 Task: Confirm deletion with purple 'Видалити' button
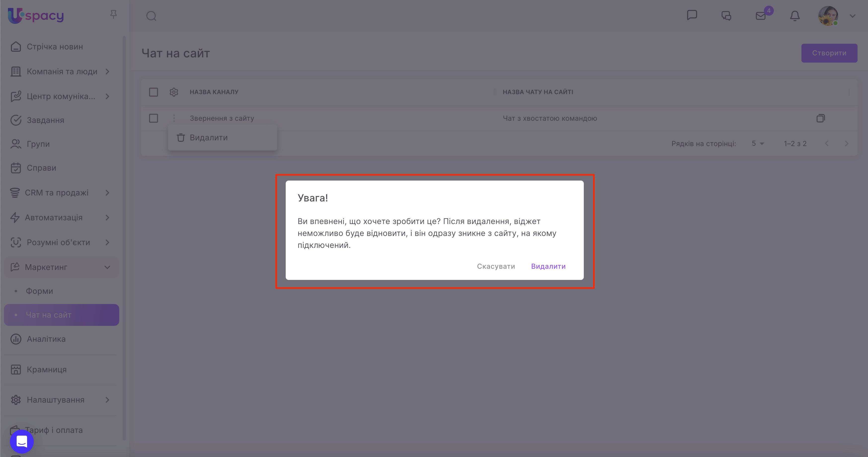pyautogui.click(x=548, y=267)
